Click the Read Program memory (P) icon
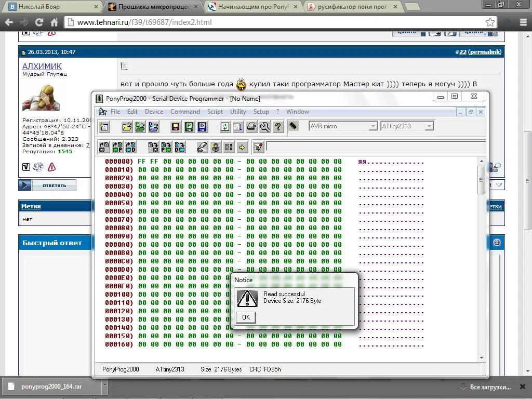This screenshot has width=532, height=399. (117, 147)
